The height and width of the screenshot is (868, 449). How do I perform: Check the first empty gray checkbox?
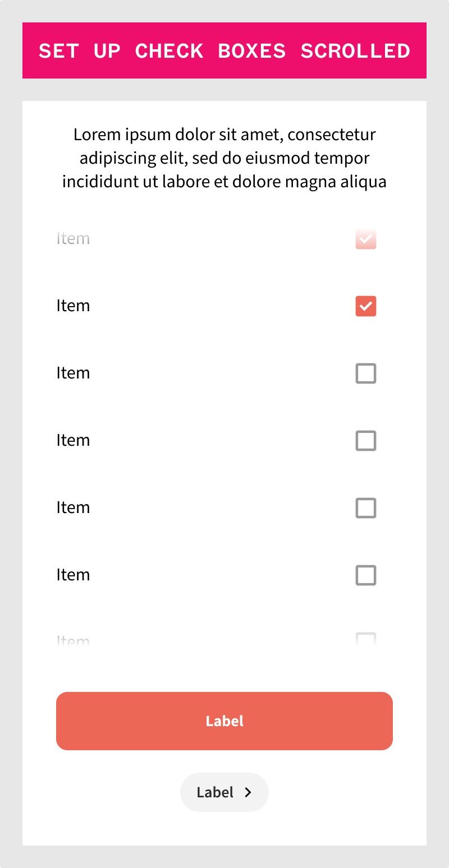[366, 373]
